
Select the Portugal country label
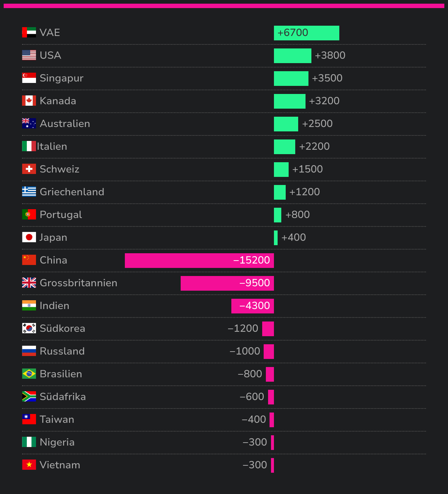[x=61, y=215]
